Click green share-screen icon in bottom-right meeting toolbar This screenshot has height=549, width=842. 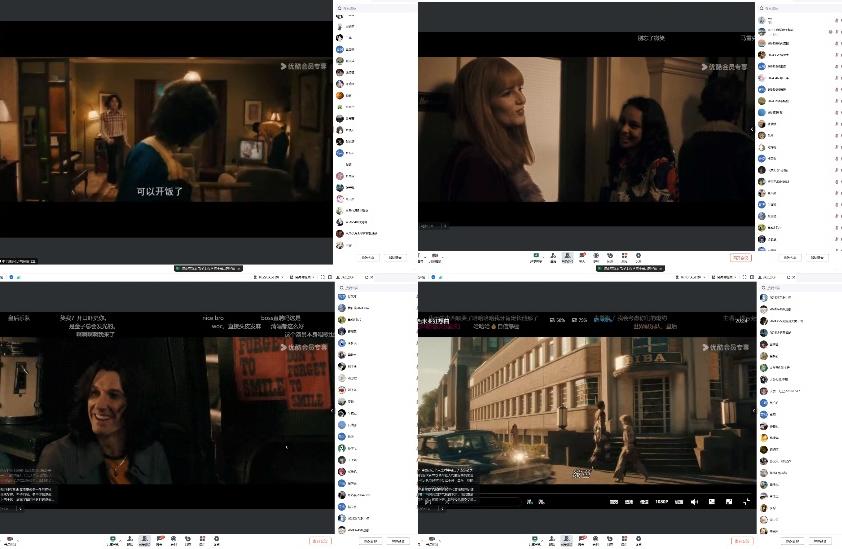(x=536, y=541)
